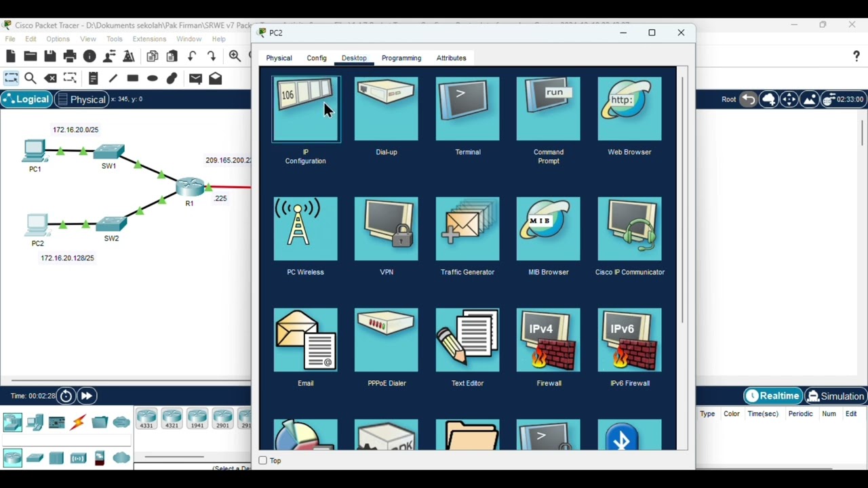Select the Desktop tab of PC2
This screenshot has width=868, height=488.
point(354,58)
